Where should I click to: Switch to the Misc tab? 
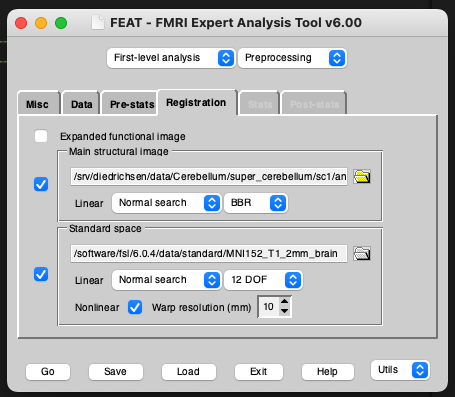point(38,104)
